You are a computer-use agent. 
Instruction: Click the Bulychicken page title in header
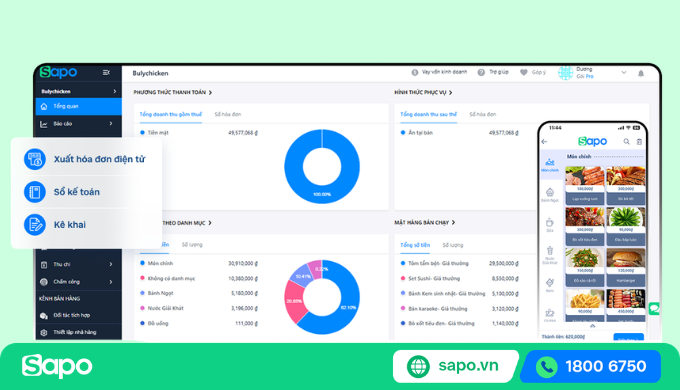coord(150,73)
